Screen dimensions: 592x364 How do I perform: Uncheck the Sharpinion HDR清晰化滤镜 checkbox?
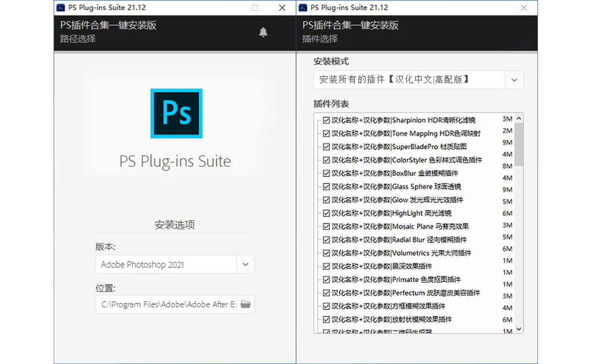(x=326, y=120)
